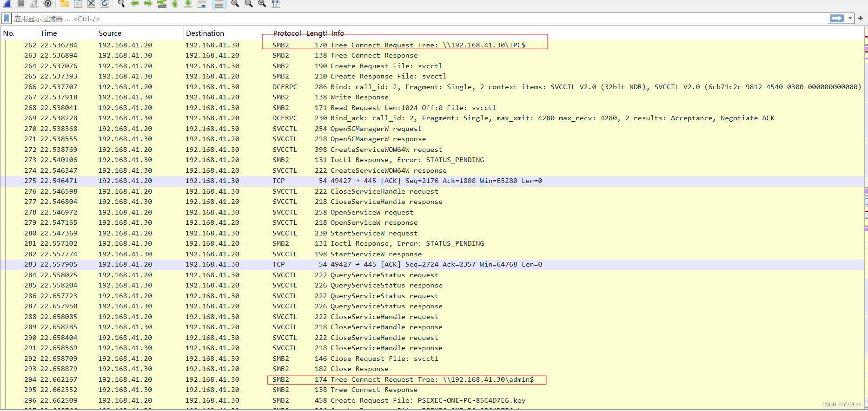The height and width of the screenshot is (411, 868).
Task: Select packet 267 Write Response
Action: [x=432, y=97]
